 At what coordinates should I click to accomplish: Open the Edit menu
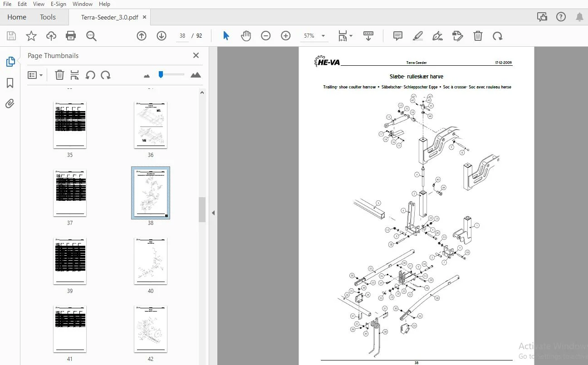pyautogui.click(x=22, y=4)
